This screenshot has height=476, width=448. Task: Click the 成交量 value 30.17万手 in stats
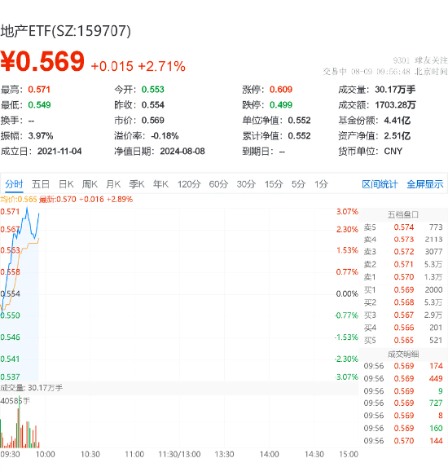point(395,90)
